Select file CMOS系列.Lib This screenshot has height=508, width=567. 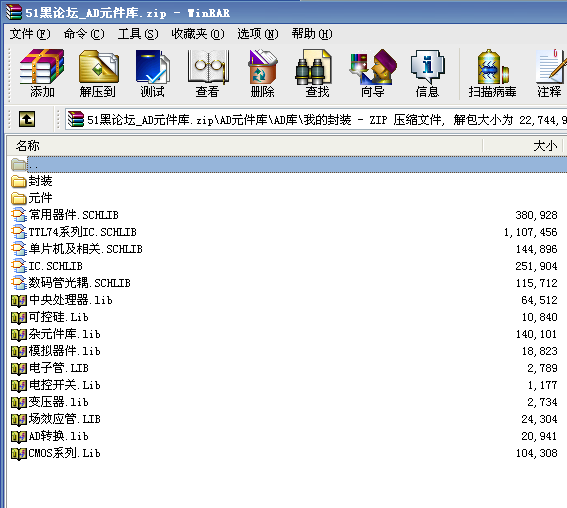[64, 453]
